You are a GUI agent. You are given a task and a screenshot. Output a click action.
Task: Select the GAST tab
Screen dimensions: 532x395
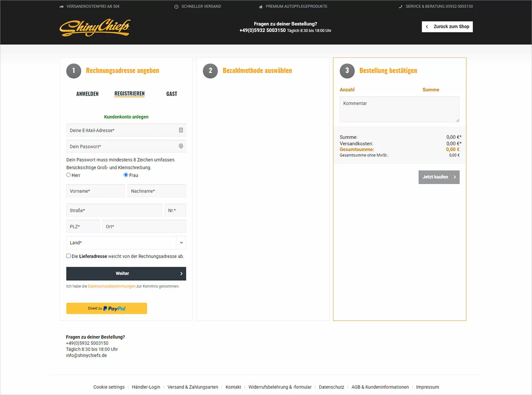[x=172, y=94]
